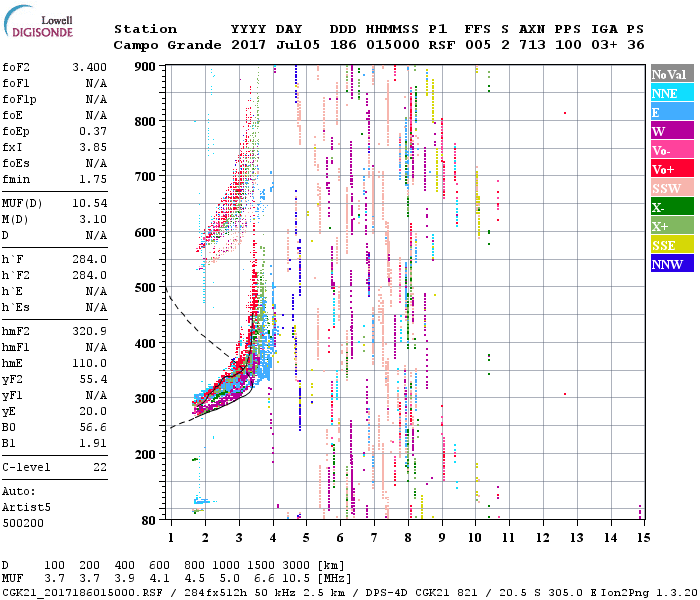Click the hmF2 value 320.9
The image size is (700, 600).
(x=90, y=332)
